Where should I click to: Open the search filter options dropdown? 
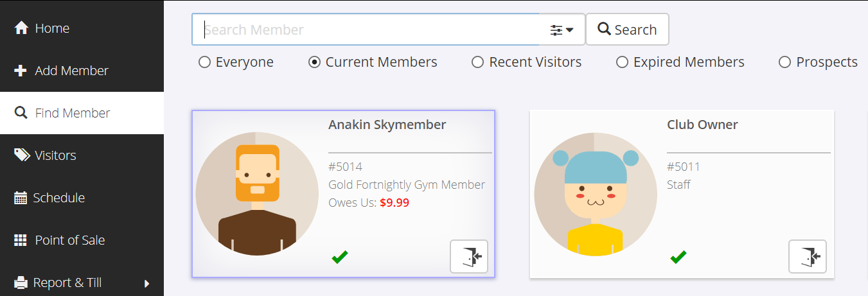[562, 30]
